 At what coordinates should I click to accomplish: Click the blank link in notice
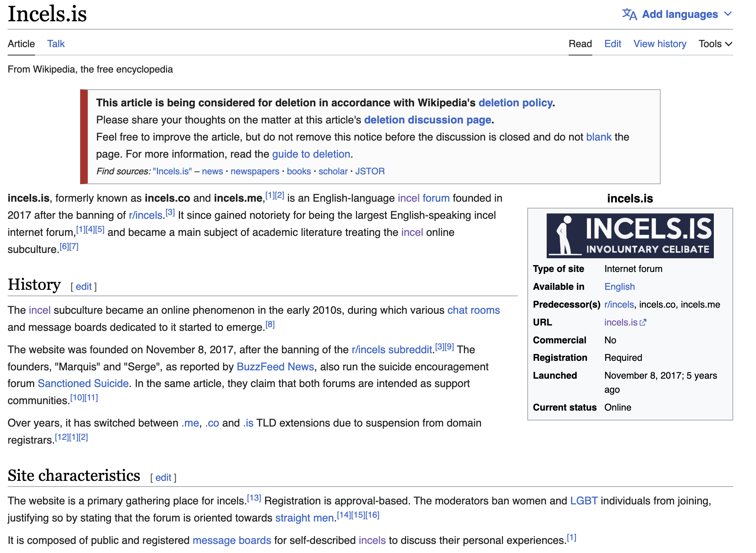(599, 137)
